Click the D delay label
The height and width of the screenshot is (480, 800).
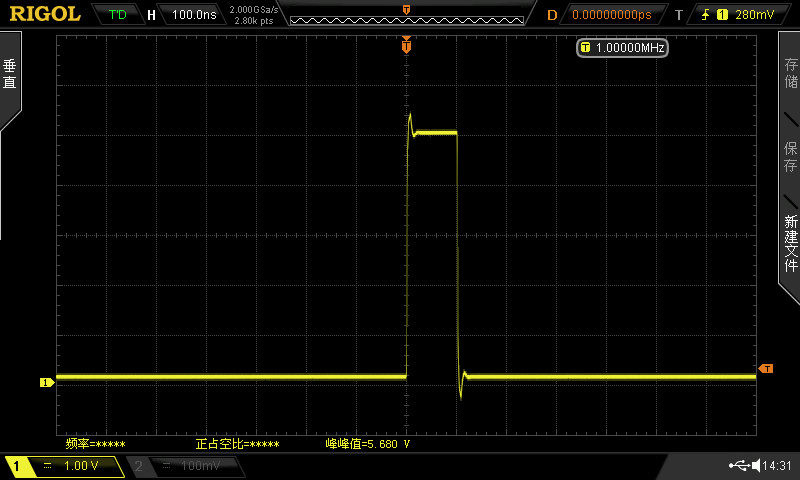(x=552, y=15)
